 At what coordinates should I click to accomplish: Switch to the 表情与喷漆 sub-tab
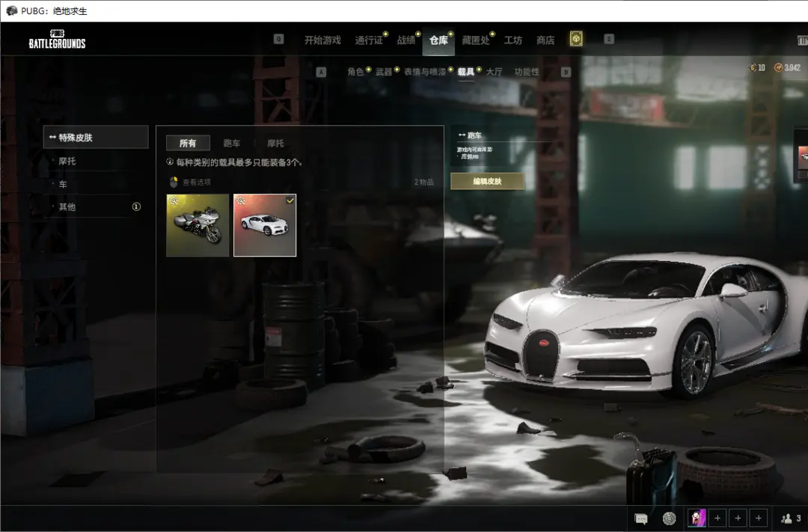425,72
